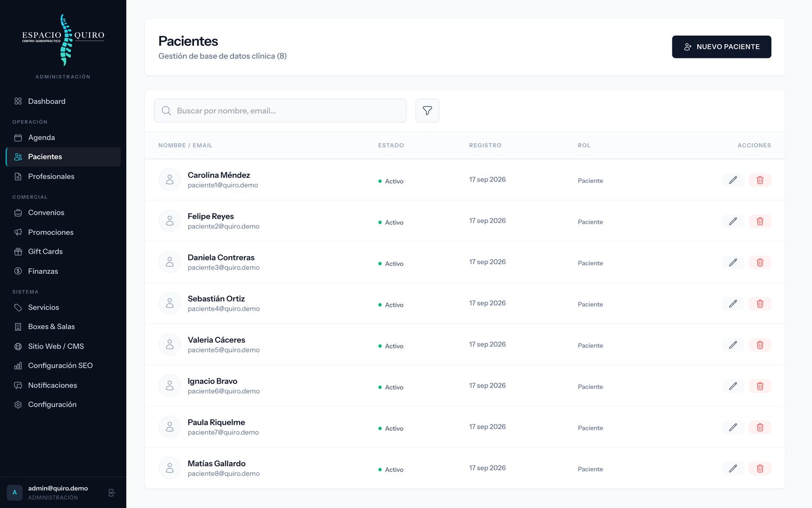This screenshot has height=508, width=812.
Task: Open Notificaciones page
Action: pyautogui.click(x=63, y=385)
